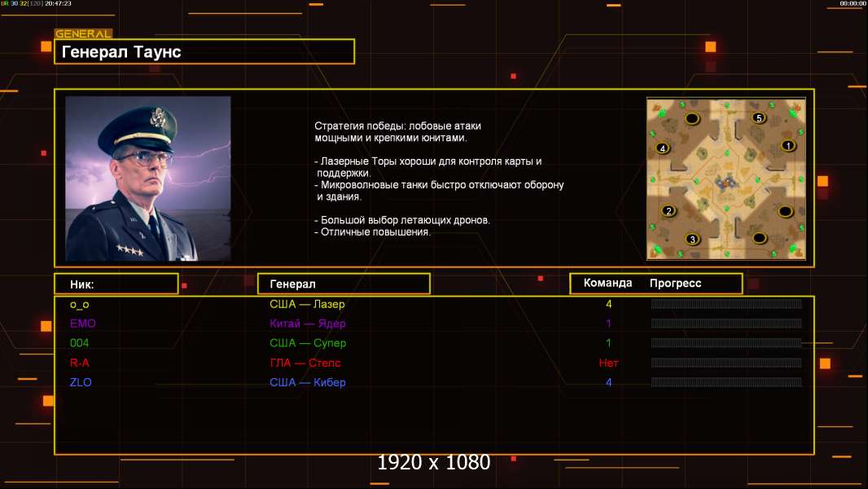Screen dimensions: 868x489
Task: Click general entry 'США — Кибер'
Action: point(307,382)
